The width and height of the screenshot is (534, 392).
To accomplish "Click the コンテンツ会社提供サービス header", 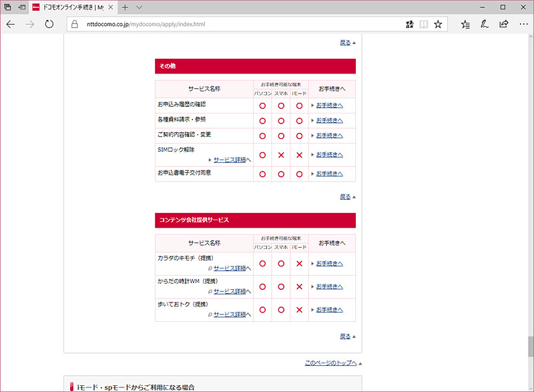I will click(255, 220).
